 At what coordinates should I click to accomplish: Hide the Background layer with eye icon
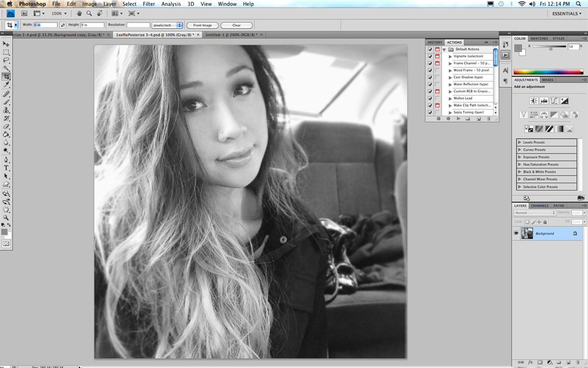516,233
